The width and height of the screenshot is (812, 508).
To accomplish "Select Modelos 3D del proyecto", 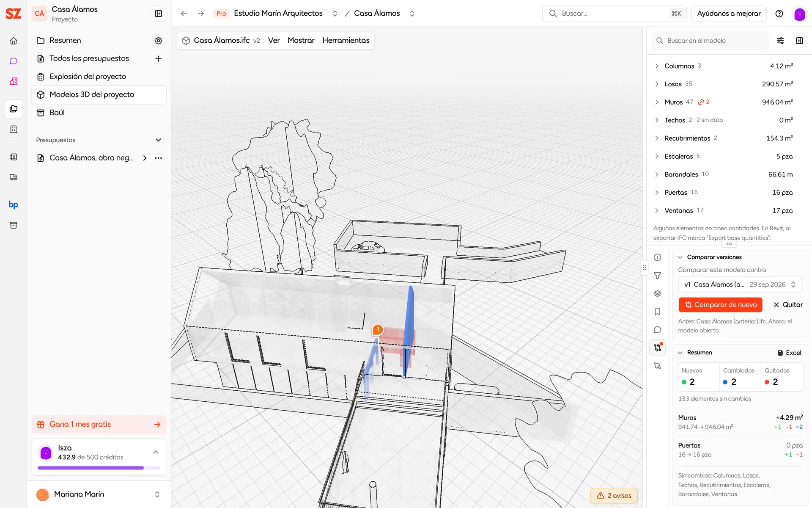I will point(99,95).
